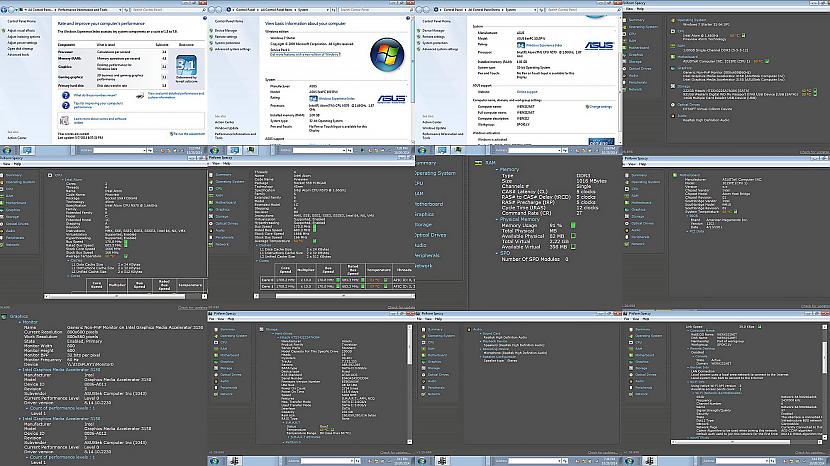Click 'Get more features with a new edition' link
This screenshot has width=830, height=466.
[305, 55]
